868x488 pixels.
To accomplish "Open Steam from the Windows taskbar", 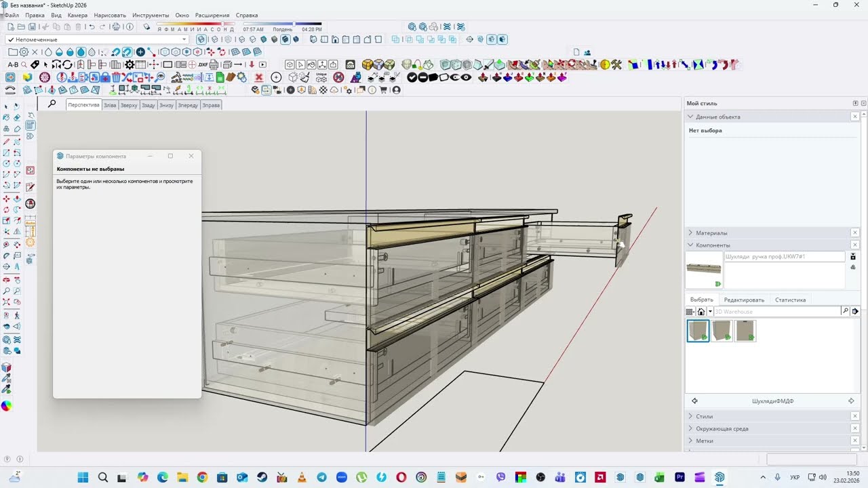I will tap(261, 477).
